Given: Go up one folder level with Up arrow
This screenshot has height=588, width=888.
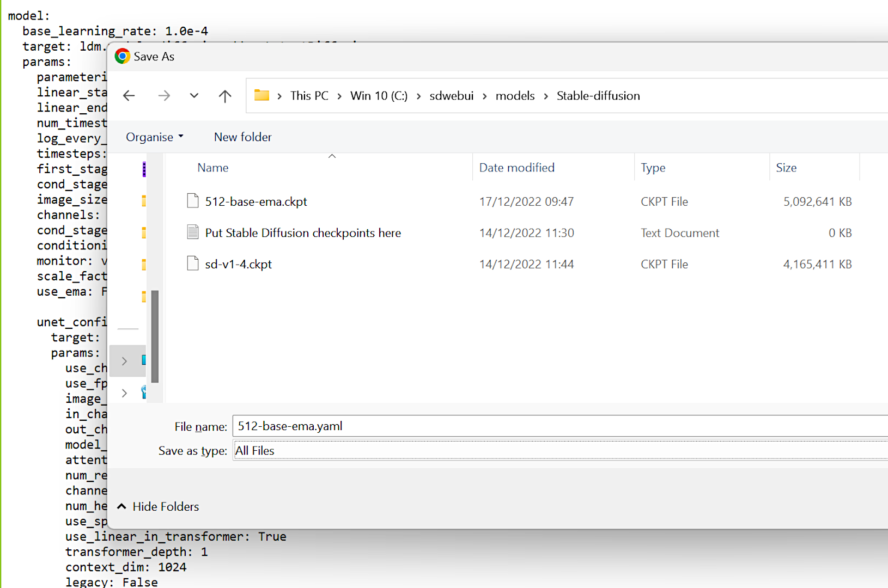Looking at the screenshot, I should coord(225,96).
